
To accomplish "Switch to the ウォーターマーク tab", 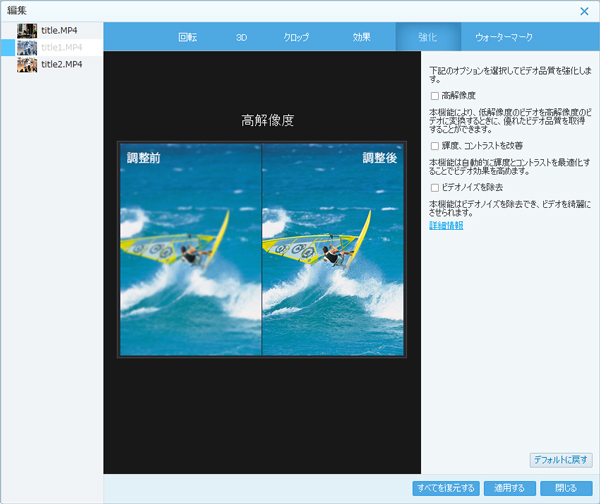I will tap(504, 37).
